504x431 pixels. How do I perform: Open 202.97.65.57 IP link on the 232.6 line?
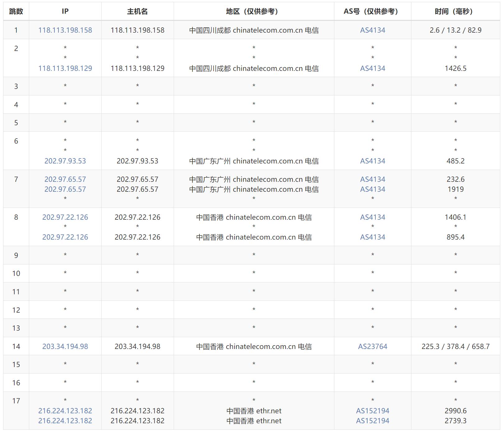pyautogui.click(x=65, y=179)
